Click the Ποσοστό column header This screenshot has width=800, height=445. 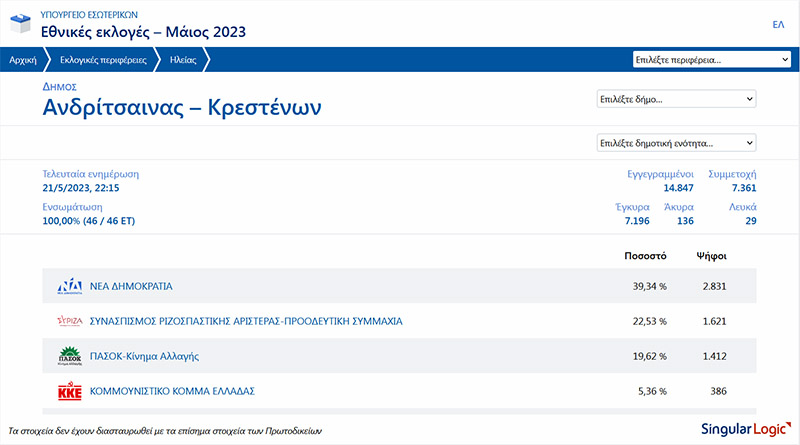point(645,256)
